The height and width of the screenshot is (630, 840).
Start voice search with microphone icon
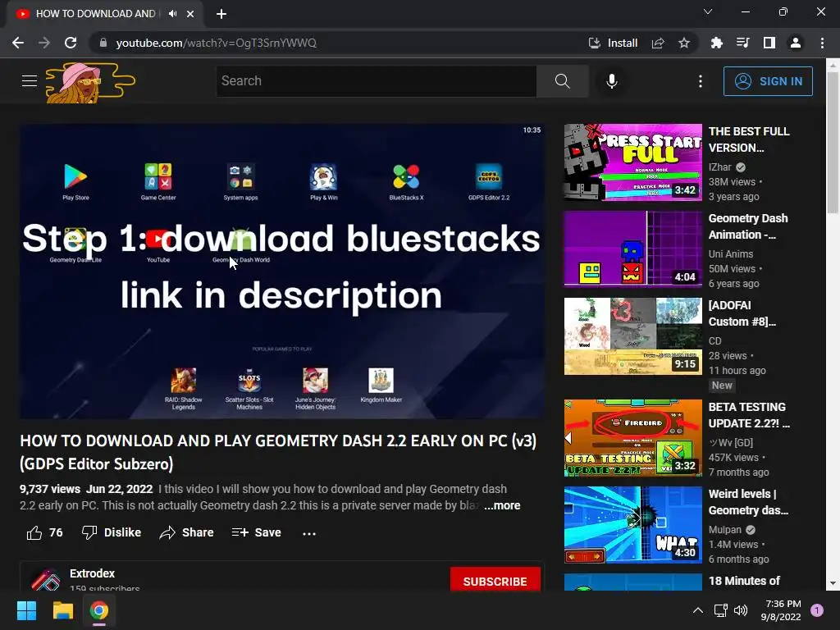(612, 81)
